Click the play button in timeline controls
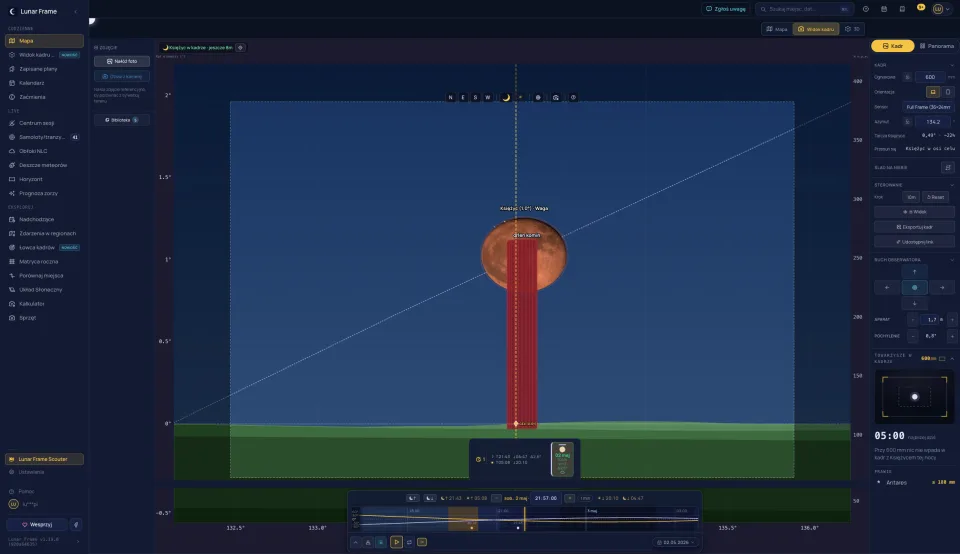Image resolution: width=960 pixels, height=554 pixels. 396,542
